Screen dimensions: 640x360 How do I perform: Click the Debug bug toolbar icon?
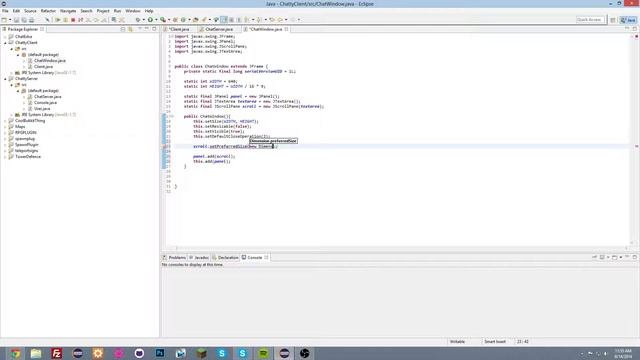tap(138, 20)
